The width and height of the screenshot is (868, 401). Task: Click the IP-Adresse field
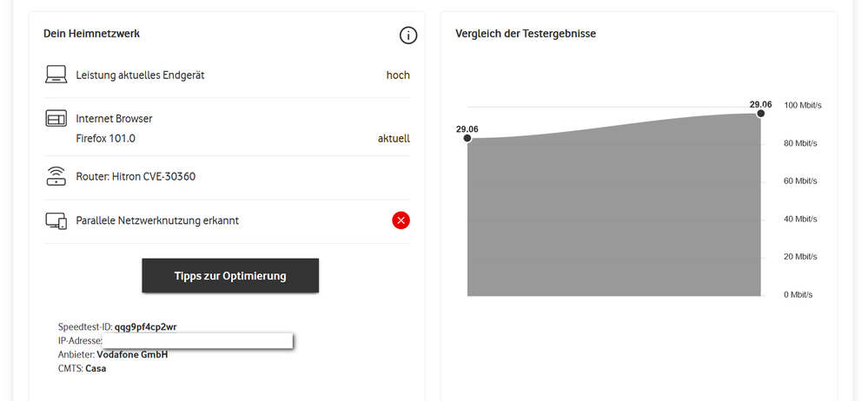click(x=197, y=341)
